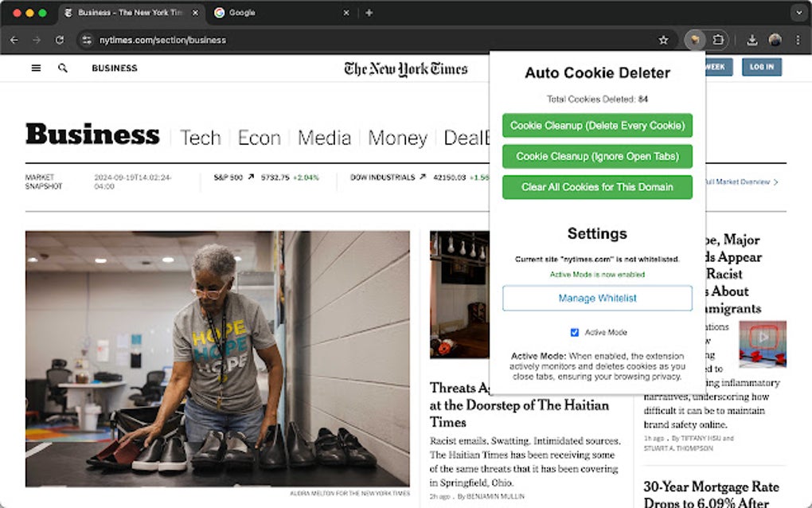Bookmark this page with the star icon
This screenshot has height=508, width=812.
(663, 40)
